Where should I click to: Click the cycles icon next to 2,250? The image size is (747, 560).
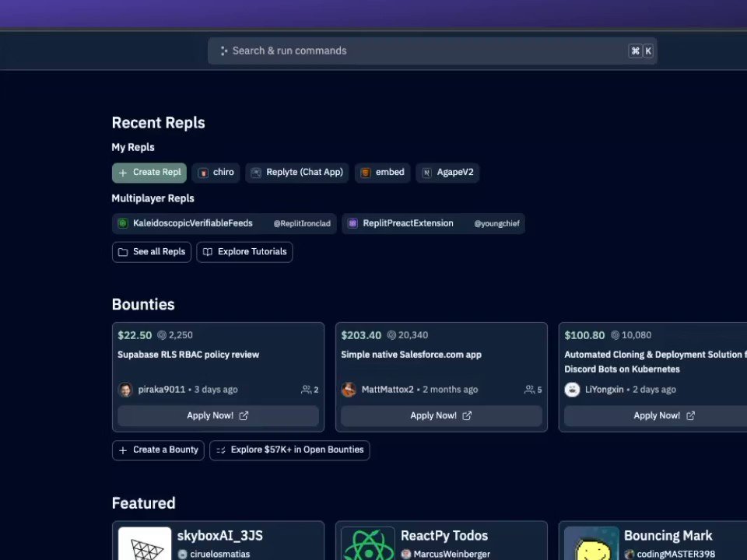(162, 335)
